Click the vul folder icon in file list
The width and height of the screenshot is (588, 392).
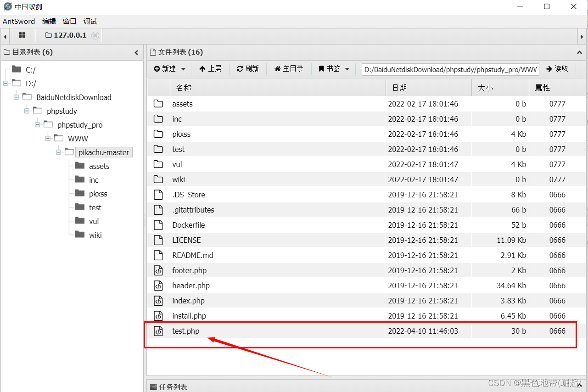tap(158, 164)
